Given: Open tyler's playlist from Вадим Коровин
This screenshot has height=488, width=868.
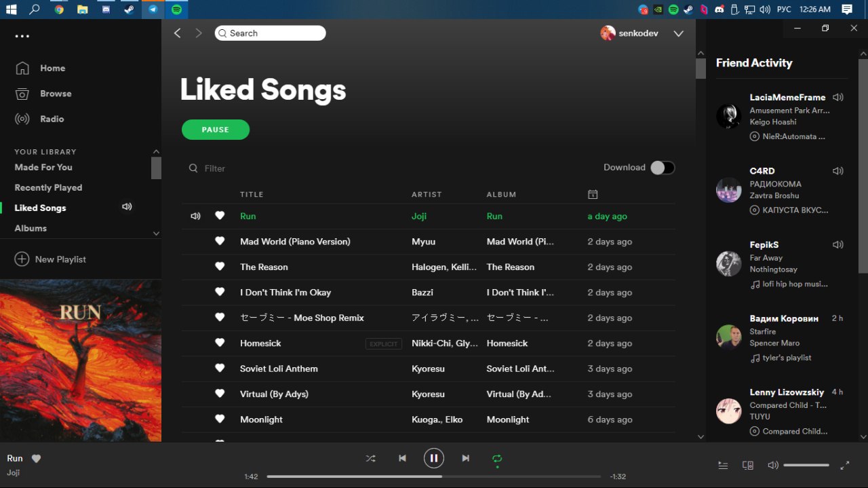Looking at the screenshot, I should [x=787, y=358].
